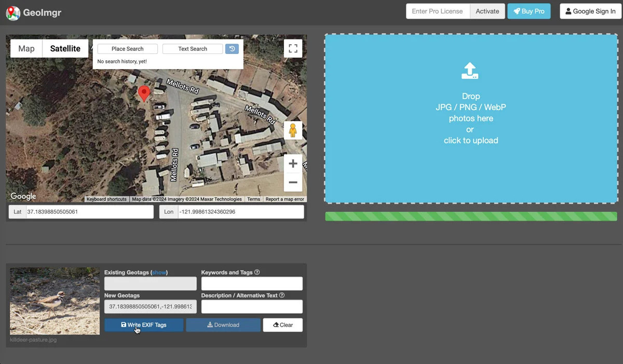Click the red location pin marker
The image size is (623, 364).
click(x=144, y=93)
